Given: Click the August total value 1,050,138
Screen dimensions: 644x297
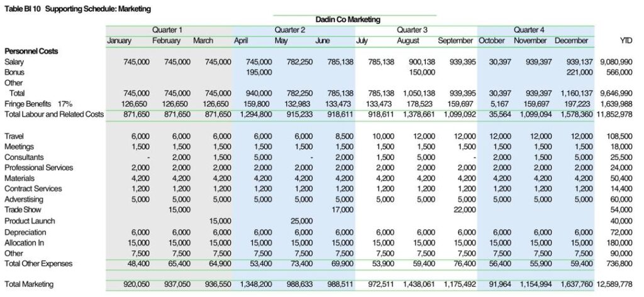Looking at the screenshot, I should (419, 93).
